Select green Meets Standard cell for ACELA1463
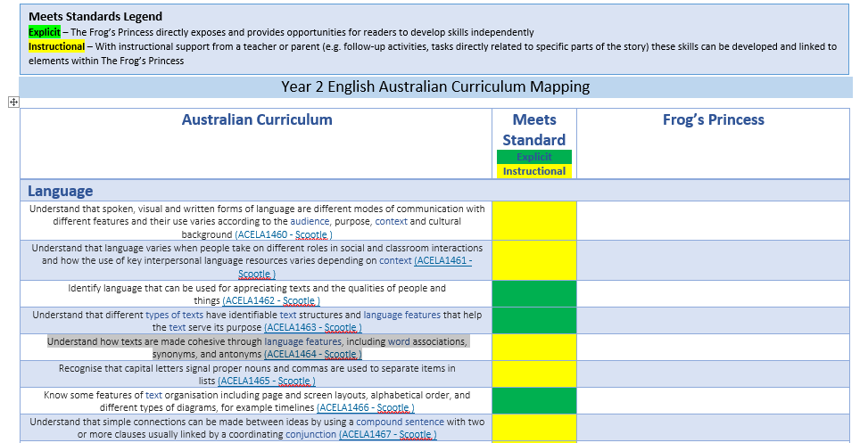The height and width of the screenshot is (443, 868). click(x=534, y=320)
